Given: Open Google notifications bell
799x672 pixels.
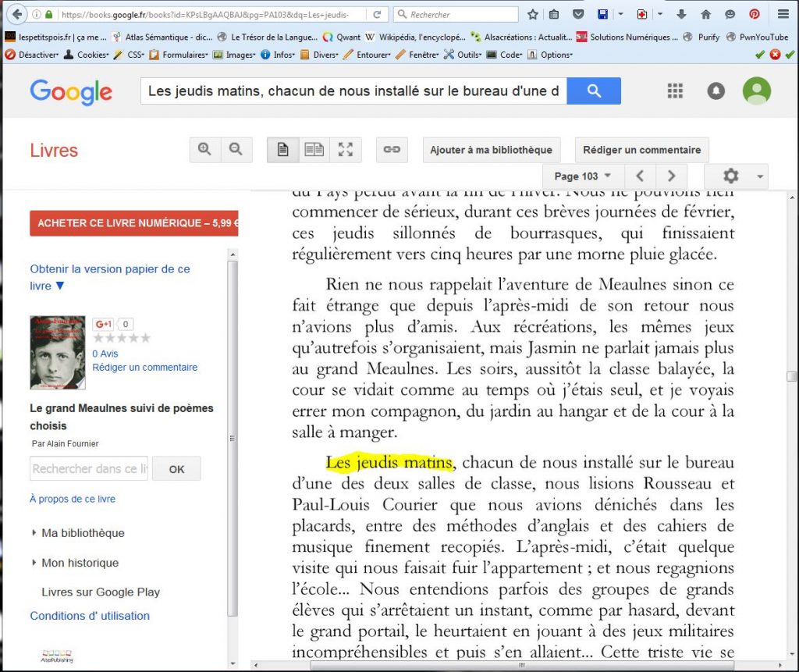Looking at the screenshot, I should [x=716, y=91].
